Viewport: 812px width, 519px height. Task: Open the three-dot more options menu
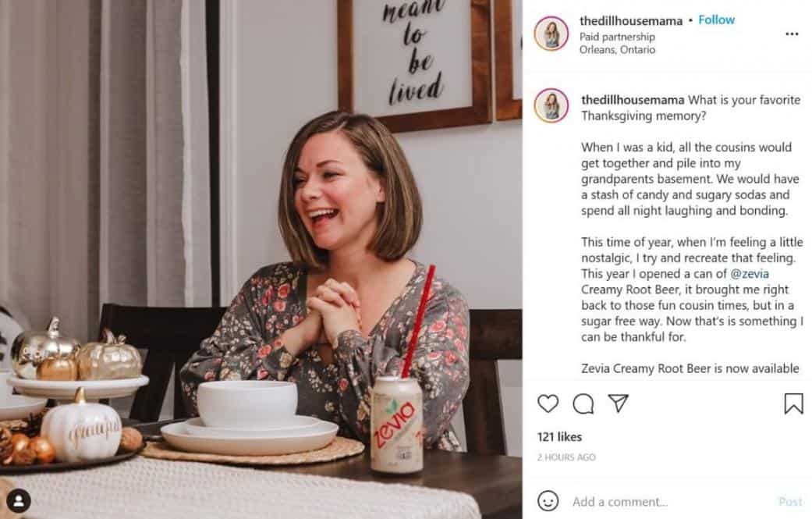tap(792, 34)
